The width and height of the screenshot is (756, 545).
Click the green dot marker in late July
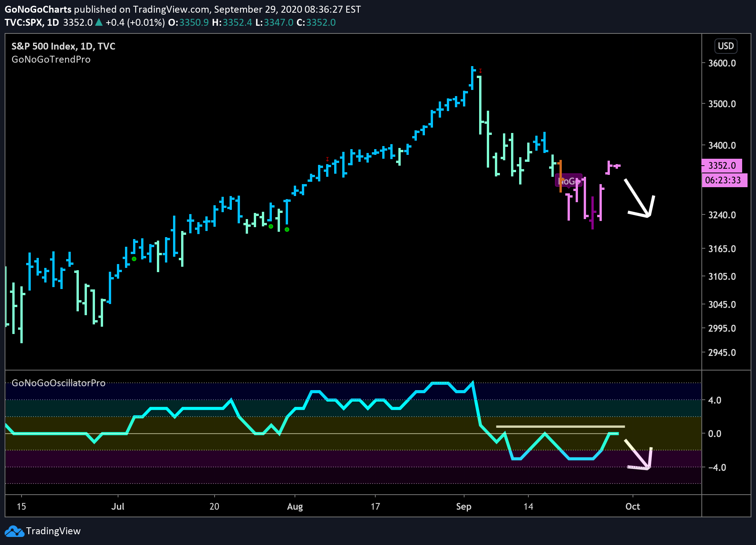[271, 226]
